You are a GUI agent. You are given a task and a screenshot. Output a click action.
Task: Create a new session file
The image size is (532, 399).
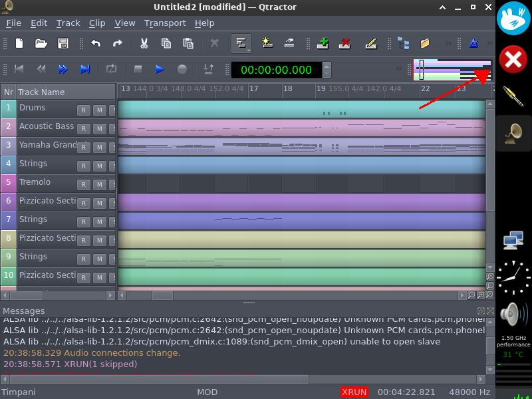pos(19,43)
